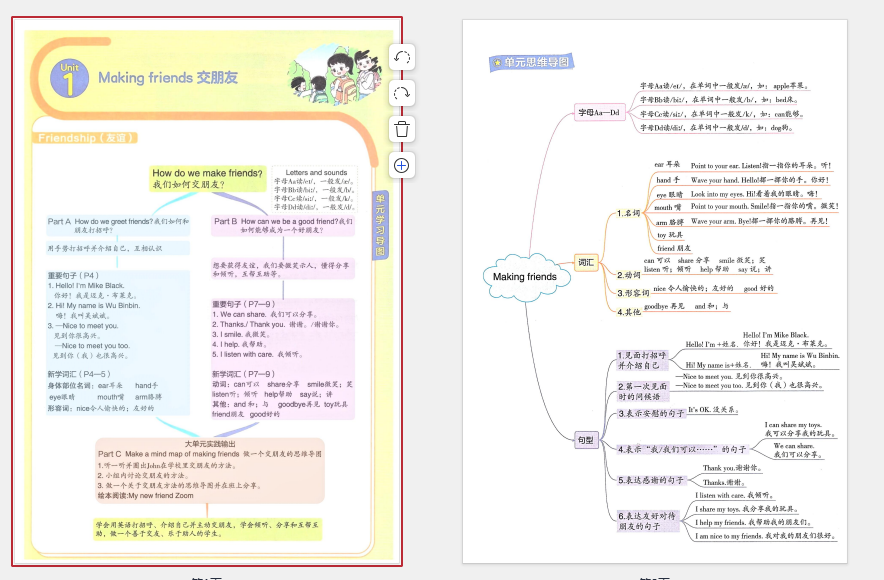Rotate the selected page counterclockwise

402,57
